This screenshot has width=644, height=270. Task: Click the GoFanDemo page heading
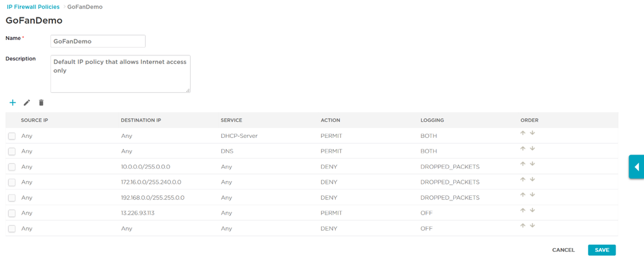(x=34, y=21)
